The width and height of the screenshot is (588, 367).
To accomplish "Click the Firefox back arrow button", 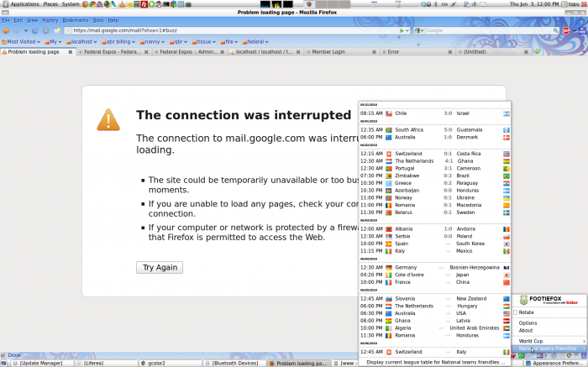I will pyautogui.click(x=6, y=31).
